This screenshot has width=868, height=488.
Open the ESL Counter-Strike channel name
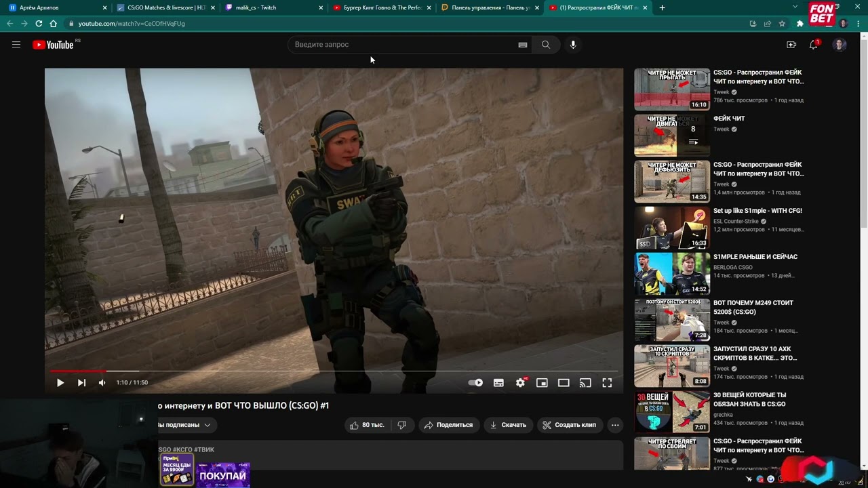click(x=736, y=221)
